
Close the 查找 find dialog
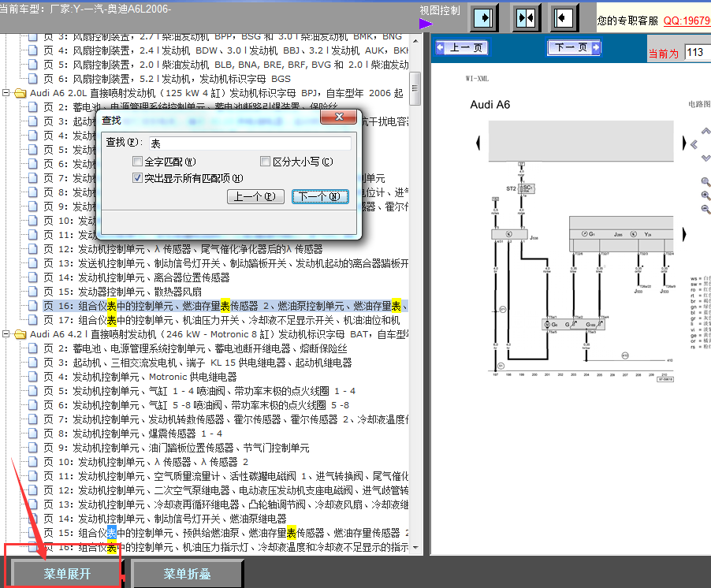(339, 117)
